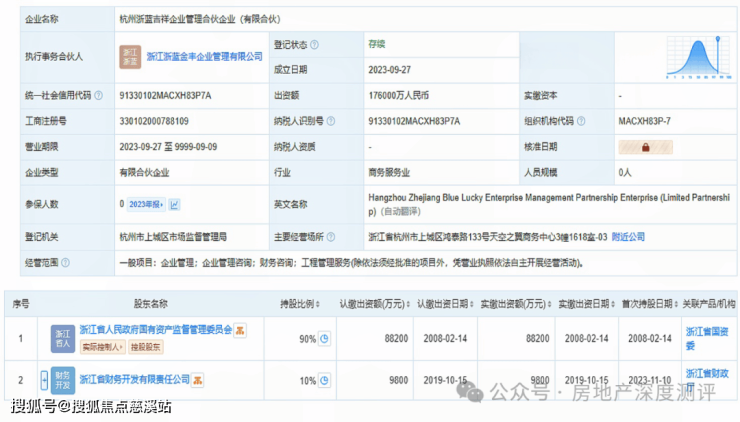The image size is (740, 422).
Task: Click the 财务开发 shareholder avatar
Action: click(x=63, y=380)
